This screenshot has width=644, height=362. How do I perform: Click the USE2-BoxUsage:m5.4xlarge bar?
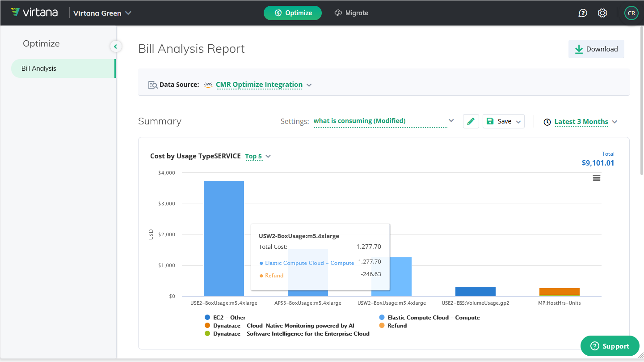point(224,238)
